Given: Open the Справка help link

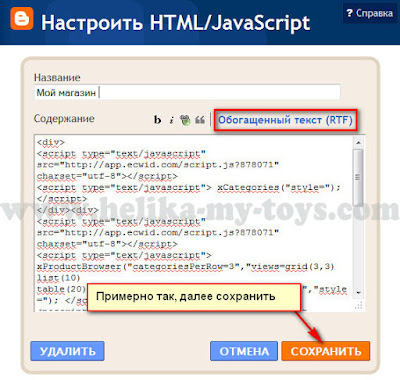Looking at the screenshot, I should coord(369,13).
